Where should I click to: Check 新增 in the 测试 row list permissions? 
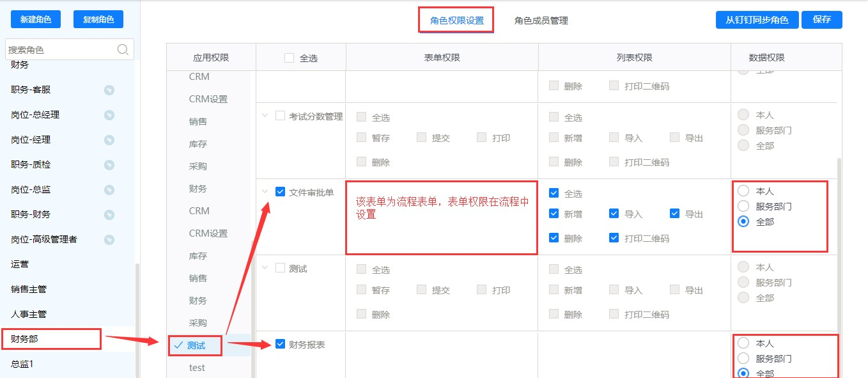(x=554, y=290)
